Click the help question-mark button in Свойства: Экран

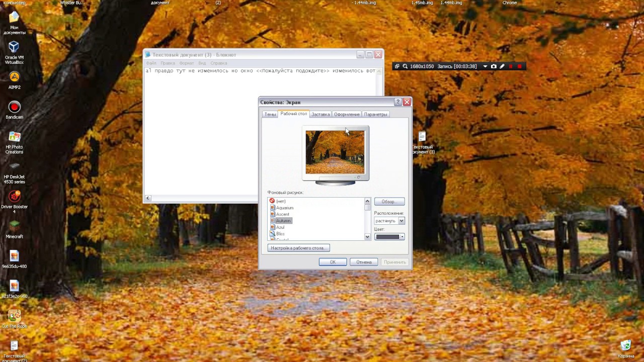pyautogui.click(x=398, y=102)
